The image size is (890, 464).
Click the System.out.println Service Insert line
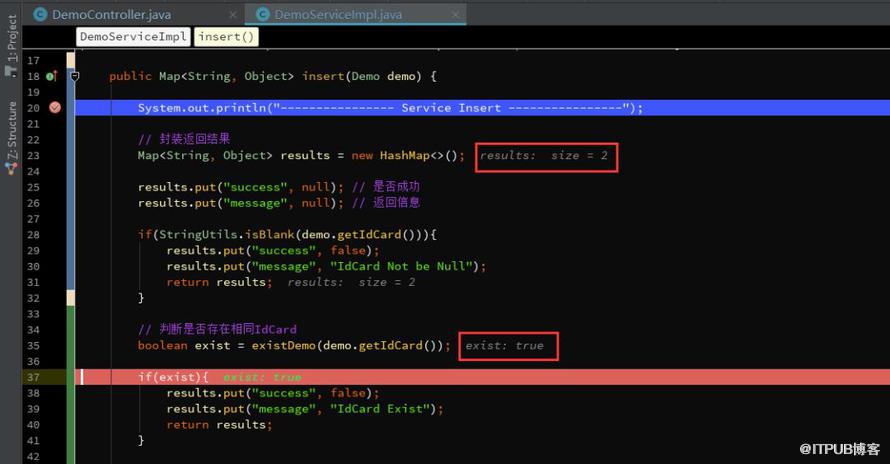point(391,108)
